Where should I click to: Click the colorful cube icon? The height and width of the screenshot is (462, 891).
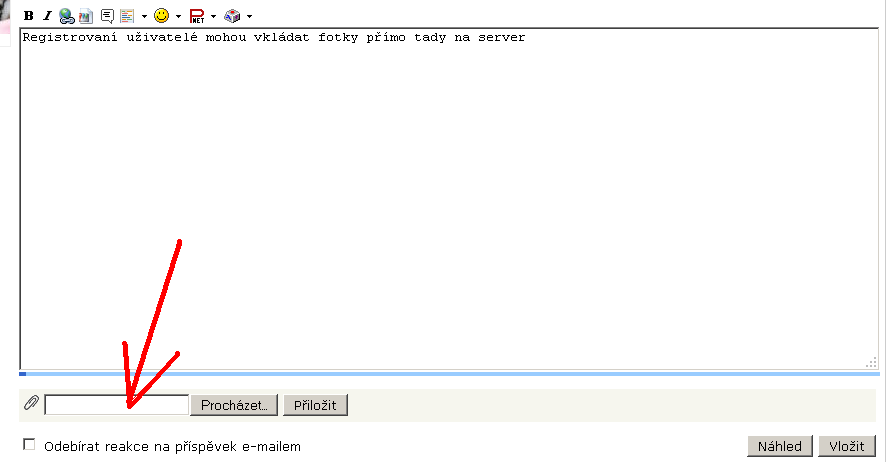tap(232, 16)
